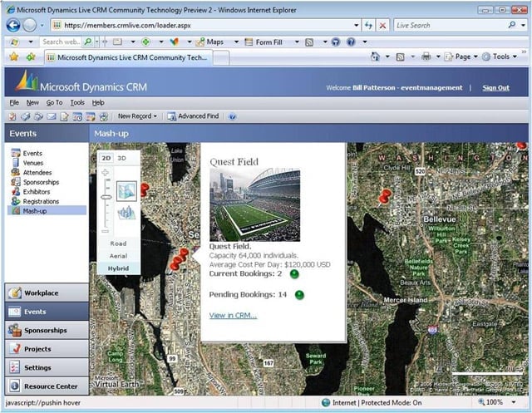Viewport: 532px width, 413px height.
Task: Click the 3D cityscape icon on map control
Action: pos(126,213)
